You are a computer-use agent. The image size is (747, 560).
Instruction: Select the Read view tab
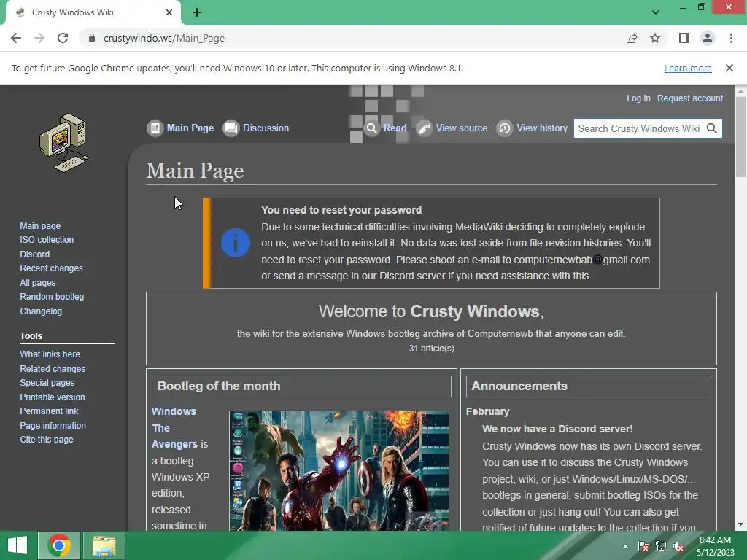click(x=395, y=128)
